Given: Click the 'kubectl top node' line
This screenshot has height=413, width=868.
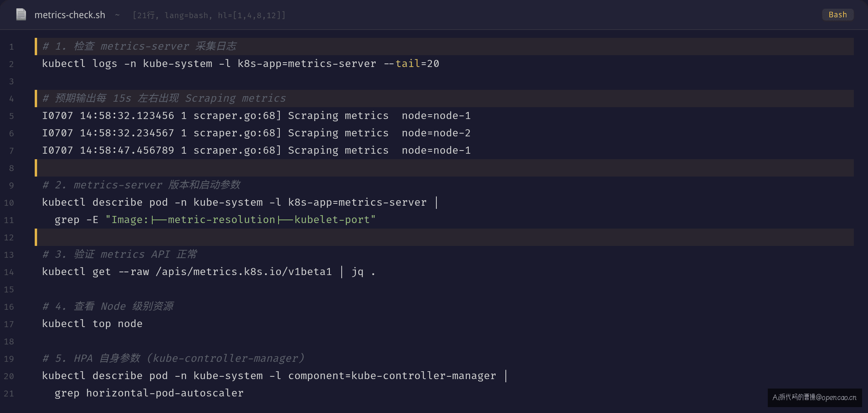Looking at the screenshot, I should tap(92, 324).
